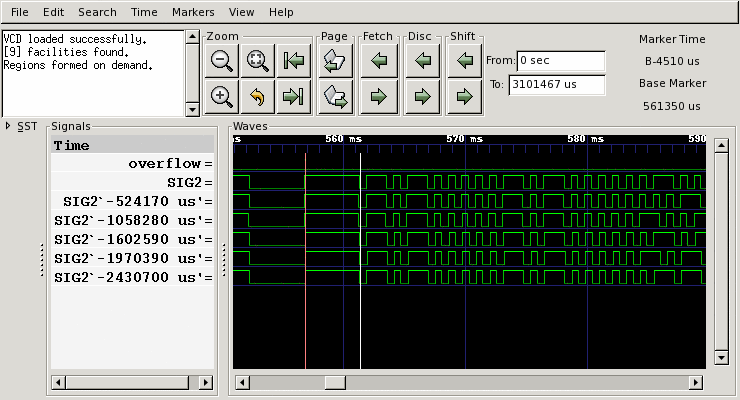Click Signals pane scroll right arrow
The height and width of the screenshot is (400, 740).
pos(206,382)
